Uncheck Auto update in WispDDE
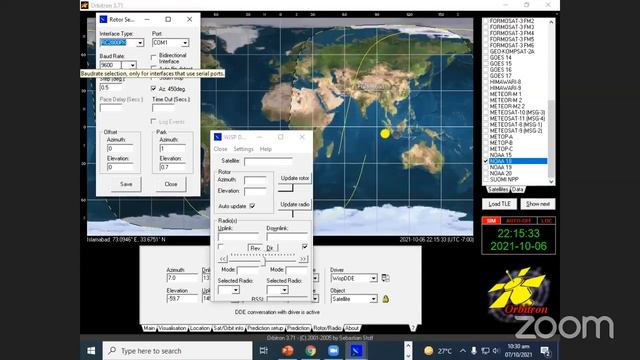Image resolution: width=640 pixels, height=360 pixels. coord(252,206)
